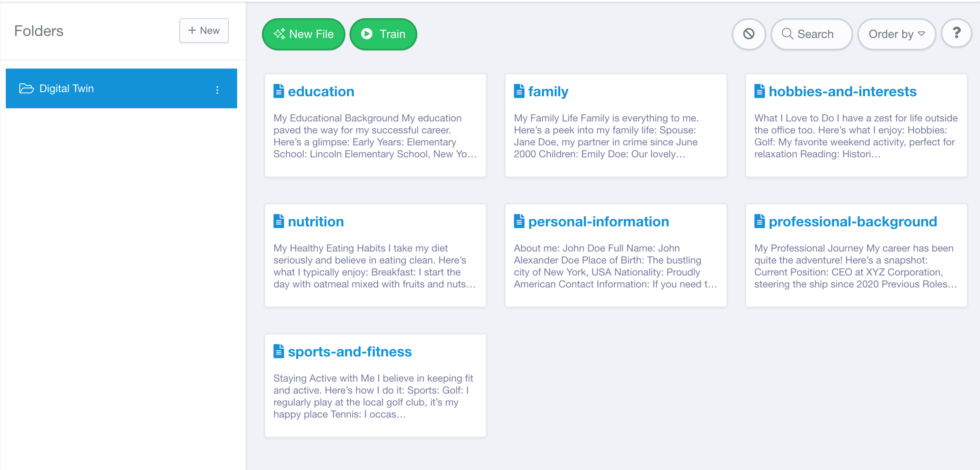Expand the Order by dropdown
This screenshot has width=980, height=470.
pos(897,34)
